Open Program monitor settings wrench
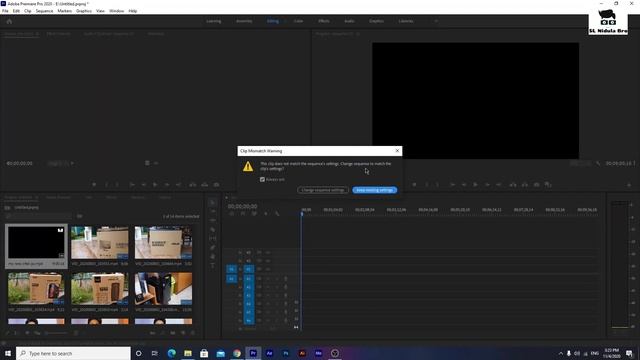This screenshot has height=360, width=640. (598, 163)
